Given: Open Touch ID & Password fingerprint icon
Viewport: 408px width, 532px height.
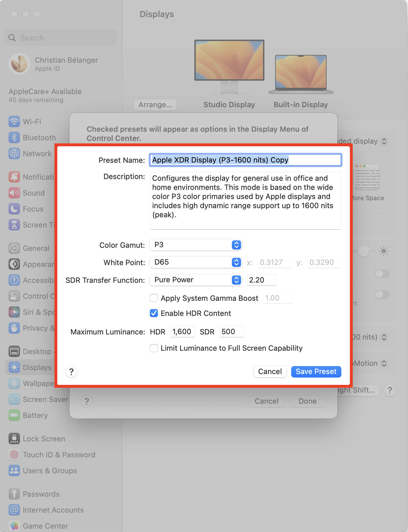Looking at the screenshot, I should (14, 454).
